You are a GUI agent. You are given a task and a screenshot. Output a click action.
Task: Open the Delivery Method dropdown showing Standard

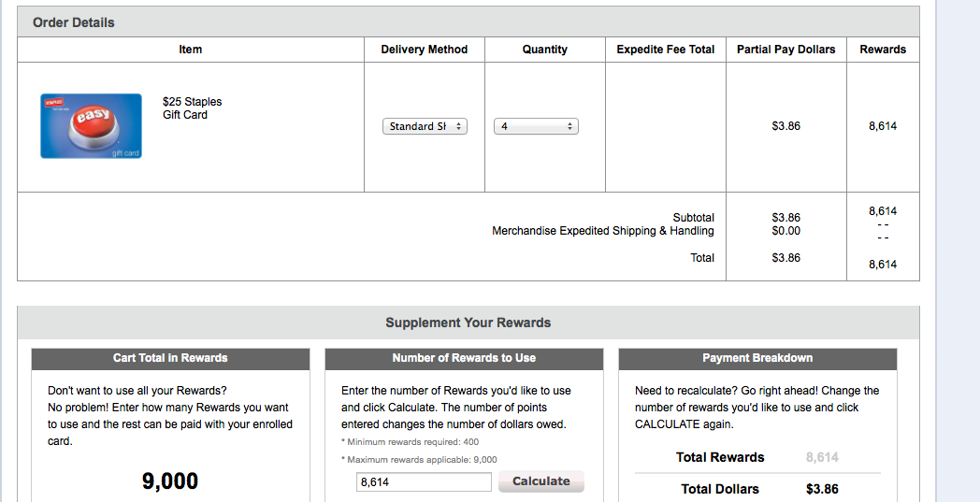pyautogui.click(x=425, y=126)
